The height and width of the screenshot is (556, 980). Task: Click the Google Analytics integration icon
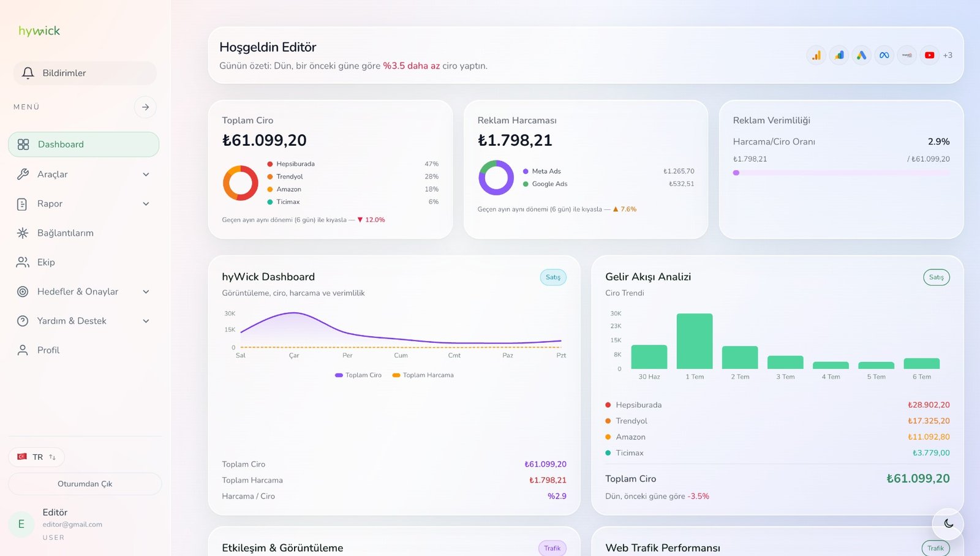pos(816,55)
